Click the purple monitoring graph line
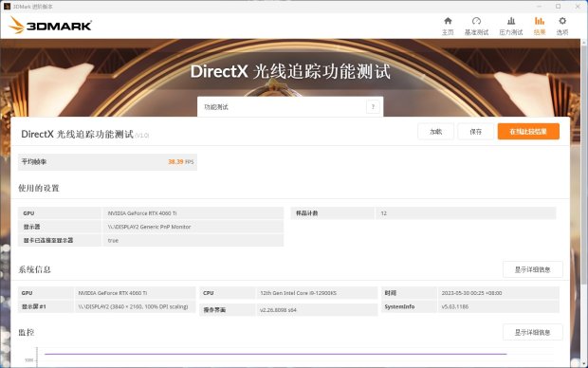 click(275, 354)
